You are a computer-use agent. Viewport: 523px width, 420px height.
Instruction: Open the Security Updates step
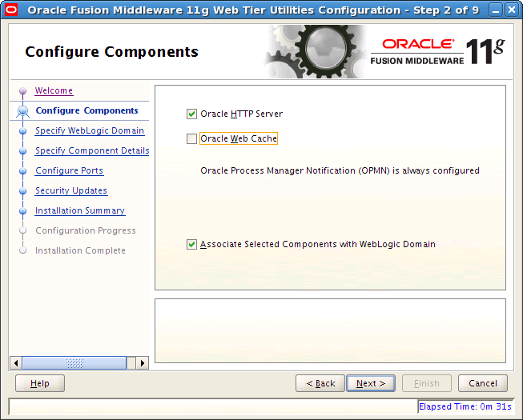[x=71, y=190]
